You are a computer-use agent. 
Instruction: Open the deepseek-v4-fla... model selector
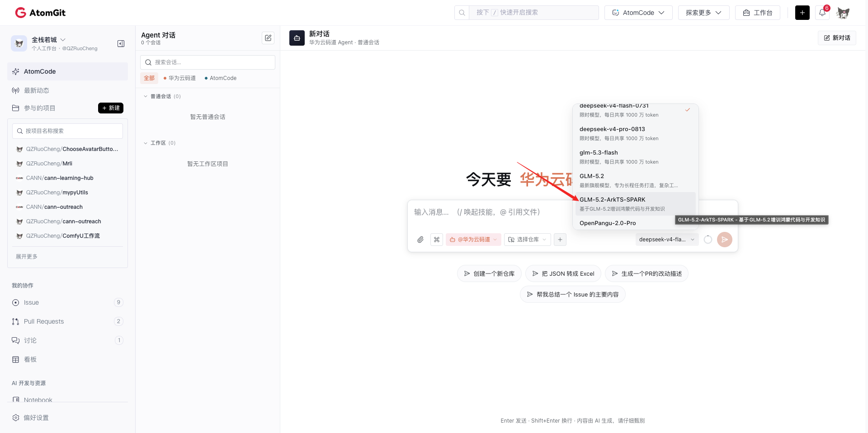pos(667,240)
